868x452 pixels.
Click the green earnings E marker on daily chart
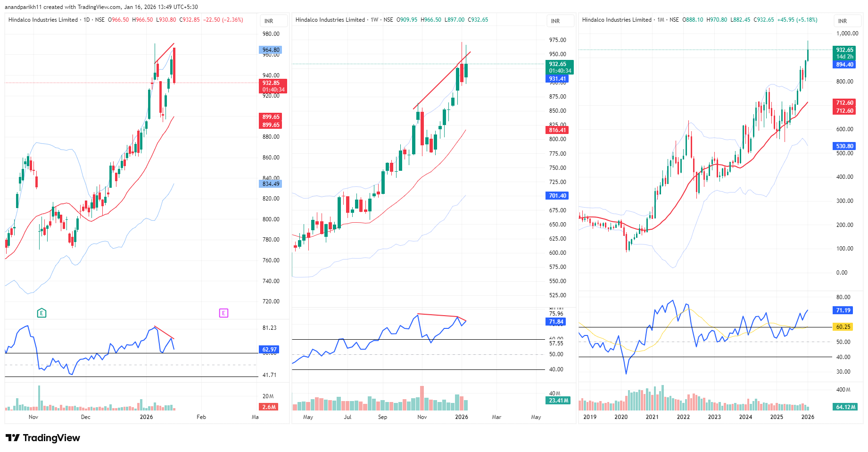(x=41, y=313)
